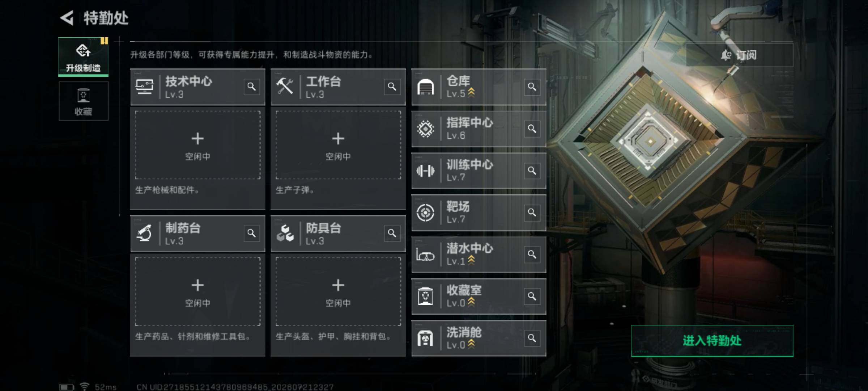
Task: View 训练中心 details via magnifier
Action: point(532,171)
